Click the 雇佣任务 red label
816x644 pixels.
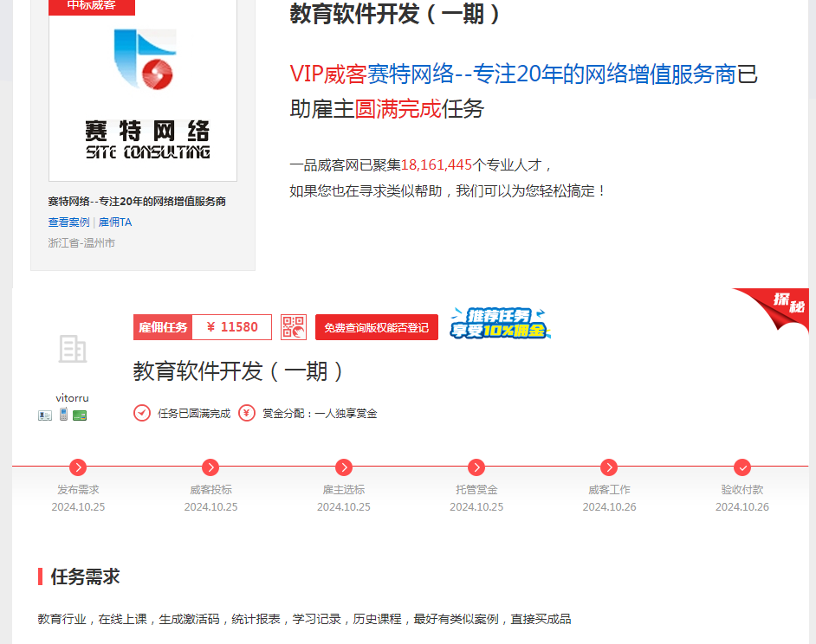pyautogui.click(x=163, y=327)
